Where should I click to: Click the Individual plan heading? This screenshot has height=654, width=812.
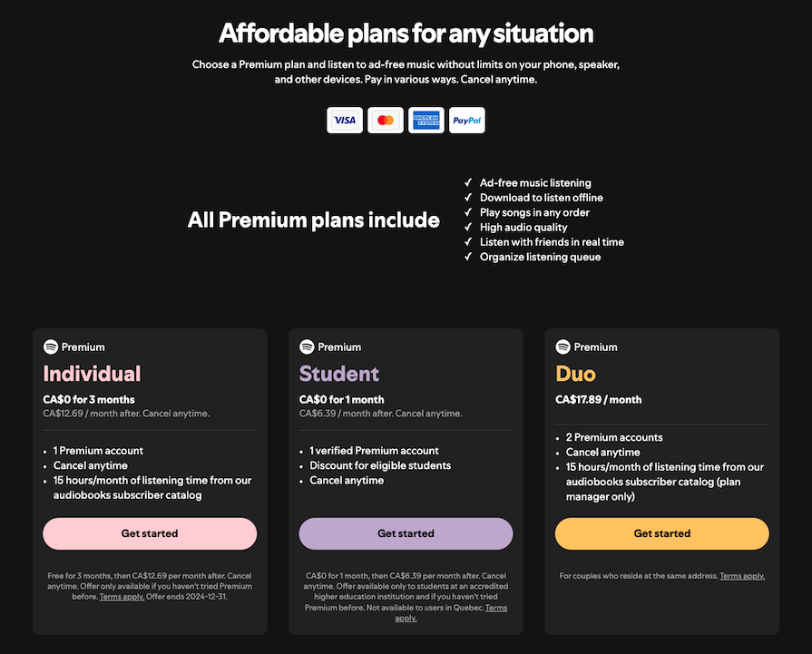[x=92, y=373]
